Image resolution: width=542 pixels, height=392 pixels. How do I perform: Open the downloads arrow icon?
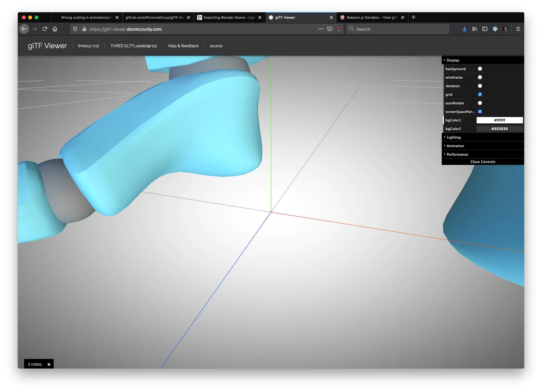(x=464, y=29)
